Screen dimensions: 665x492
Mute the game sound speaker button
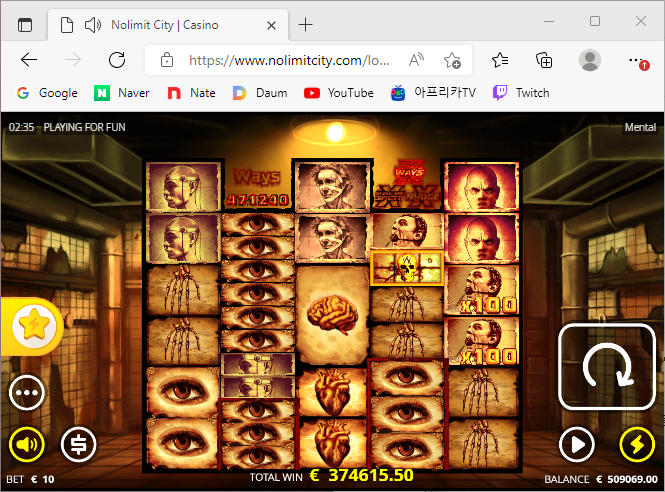tap(27, 444)
